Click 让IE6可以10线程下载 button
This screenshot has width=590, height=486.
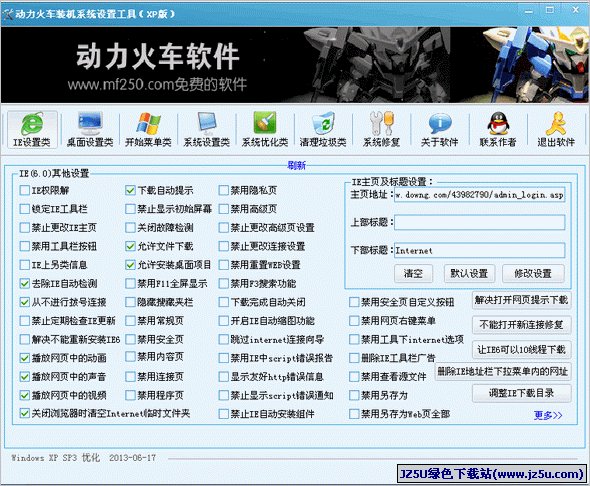(x=521, y=349)
